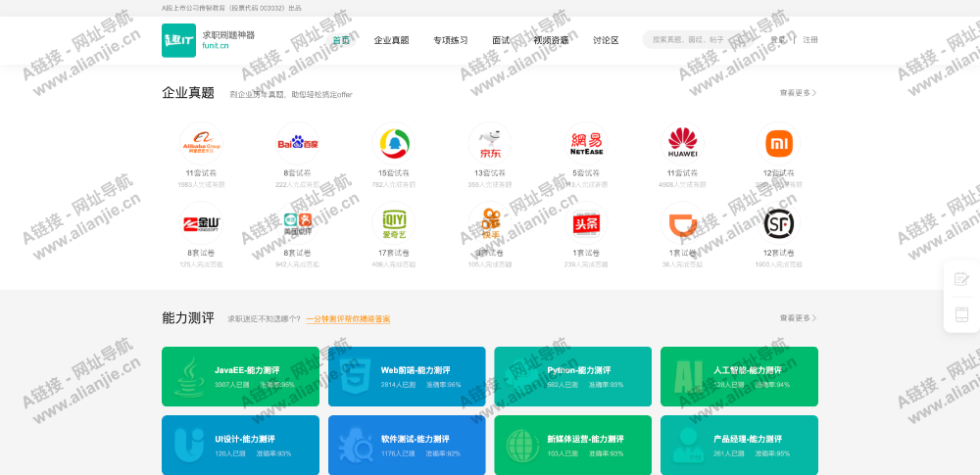
Task: Open the Tencent penguin logo
Action: point(394,144)
